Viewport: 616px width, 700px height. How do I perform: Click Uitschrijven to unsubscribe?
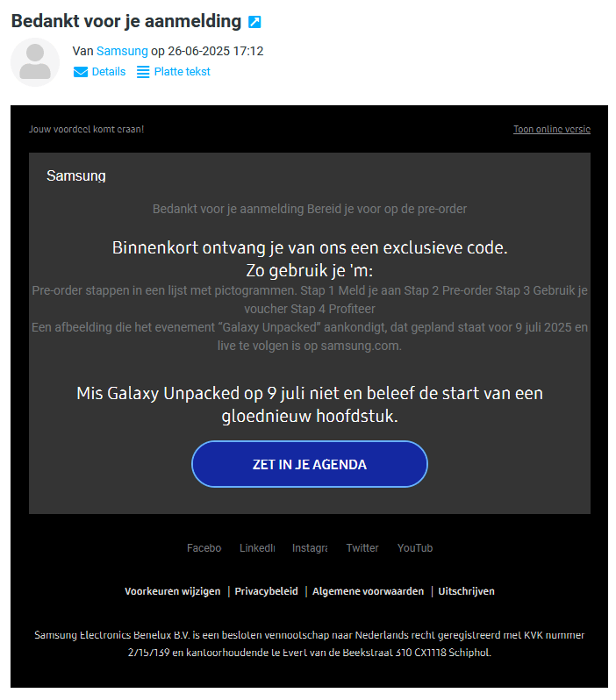click(x=467, y=591)
